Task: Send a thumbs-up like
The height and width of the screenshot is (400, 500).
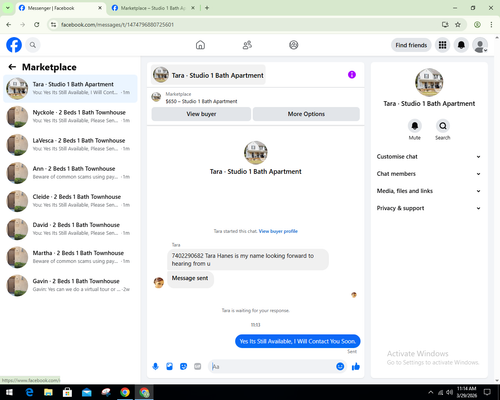Action: (356, 367)
